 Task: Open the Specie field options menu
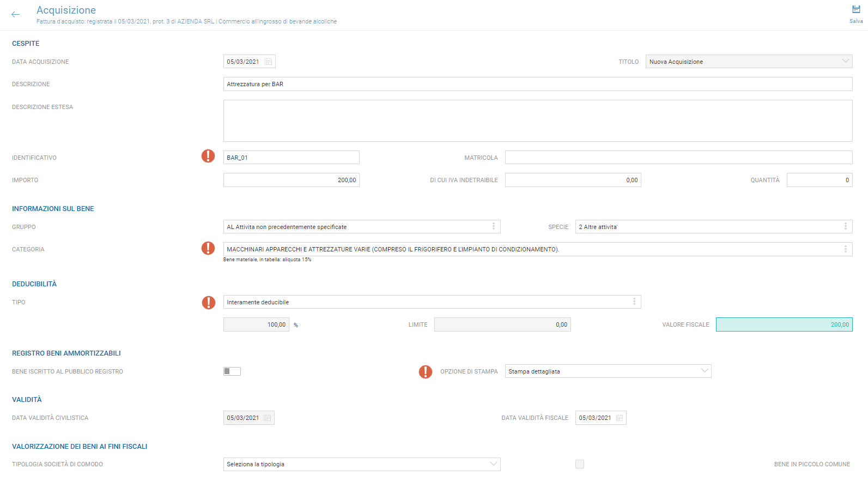pyautogui.click(x=846, y=226)
